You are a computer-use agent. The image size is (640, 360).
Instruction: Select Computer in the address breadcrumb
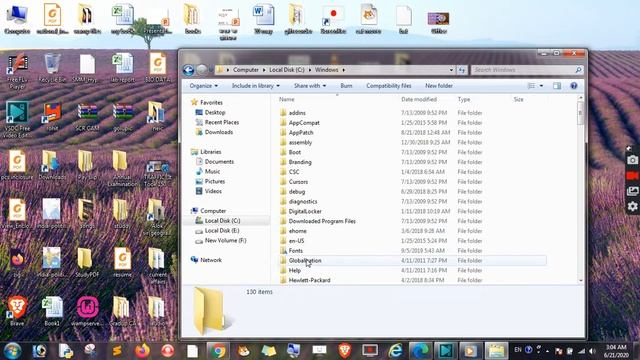(x=246, y=70)
